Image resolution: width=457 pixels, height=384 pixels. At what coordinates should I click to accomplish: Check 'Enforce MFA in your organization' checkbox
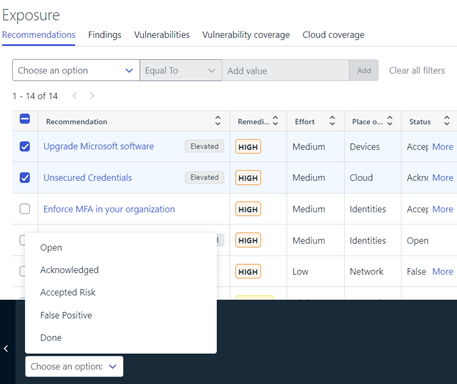[25, 209]
